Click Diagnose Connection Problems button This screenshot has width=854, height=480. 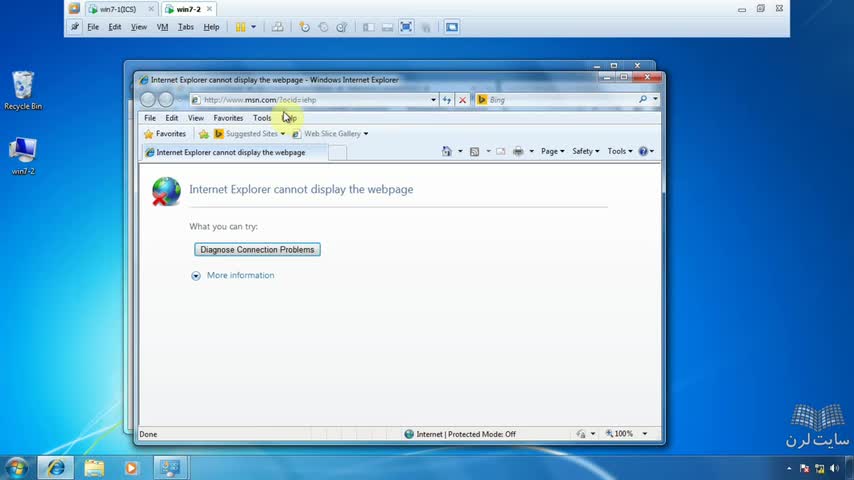[257, 250]
